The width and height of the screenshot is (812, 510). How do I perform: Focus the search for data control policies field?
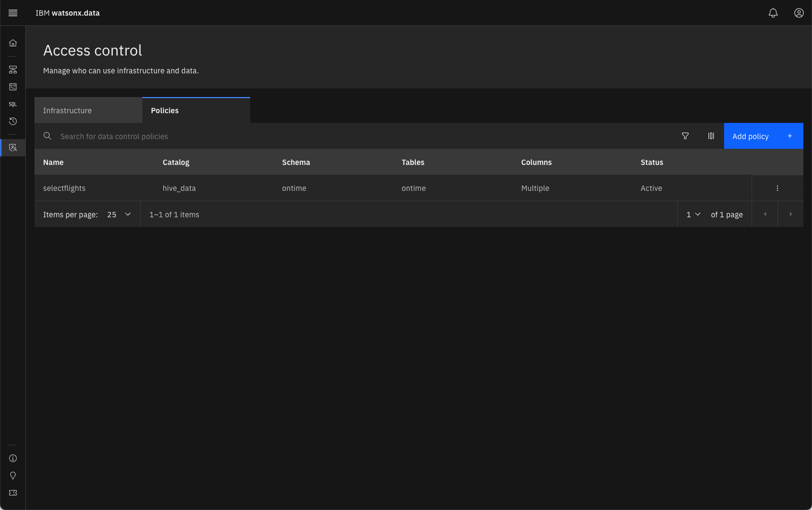click(353, 136)
